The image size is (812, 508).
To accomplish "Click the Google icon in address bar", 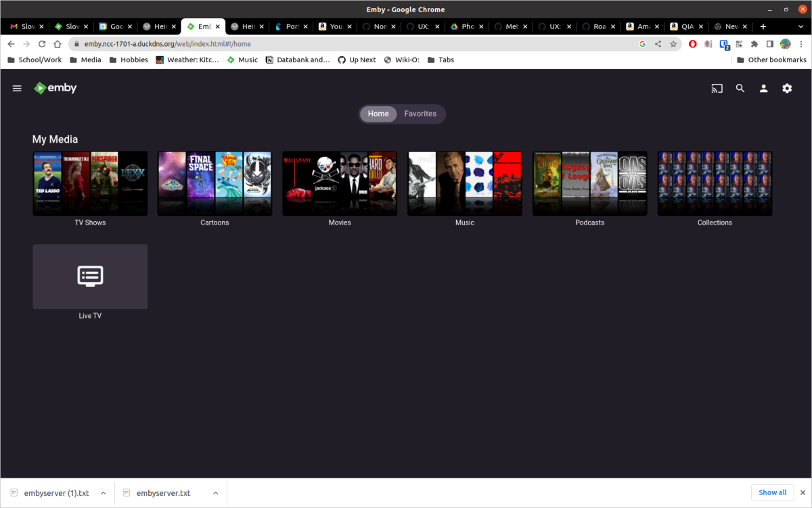I will [x=643, y=44].
